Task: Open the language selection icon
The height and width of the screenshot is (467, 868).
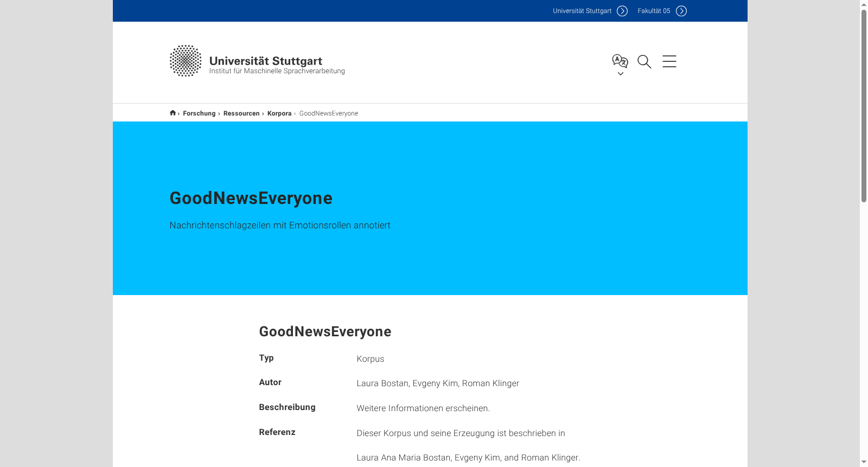Action: click(620, 61)
